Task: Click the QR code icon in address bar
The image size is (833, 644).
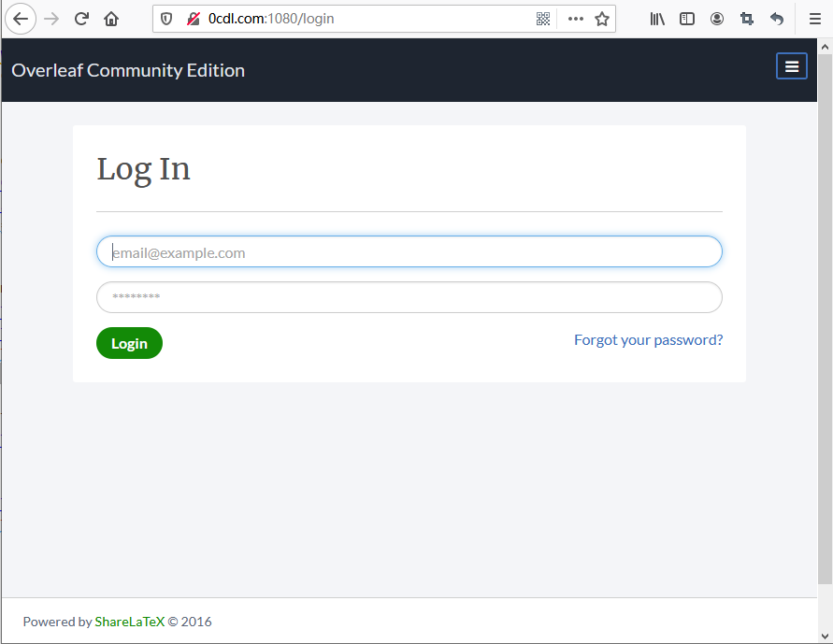Action: [543, 19]
